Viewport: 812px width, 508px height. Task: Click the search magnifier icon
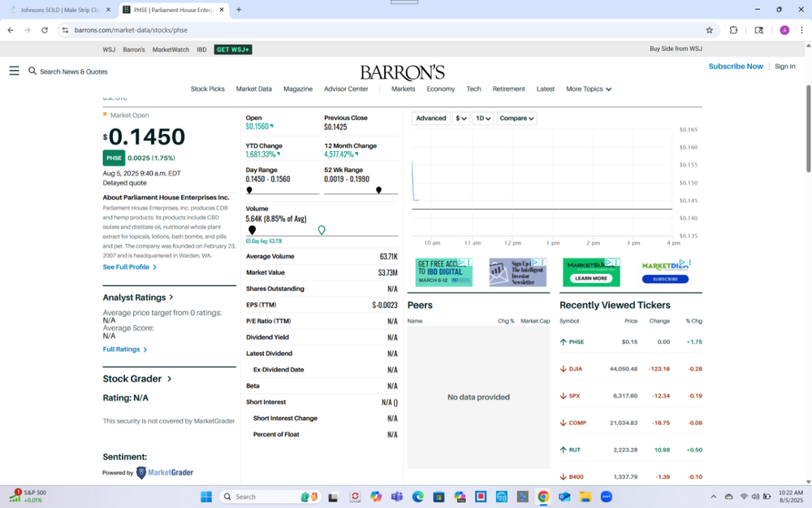point(32,71)
